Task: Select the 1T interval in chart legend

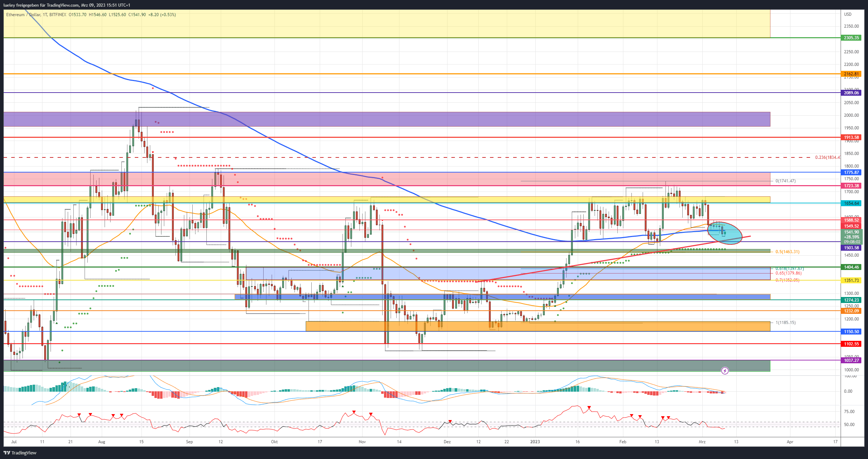Action: pos(45,15)
